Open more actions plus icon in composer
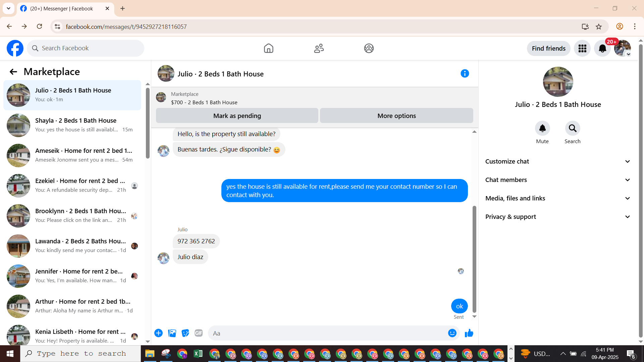The width and height of the screenshot is (644, 362). coord(158,333)
